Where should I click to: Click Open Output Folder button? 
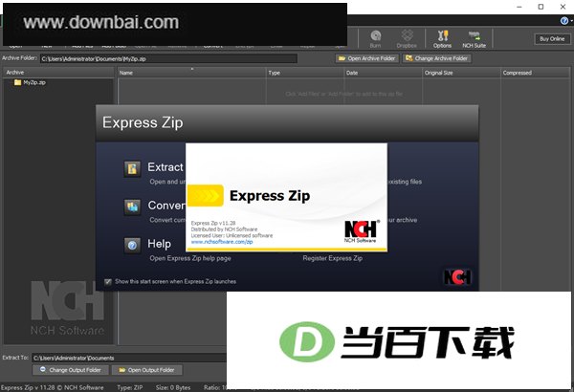(146, 370)
